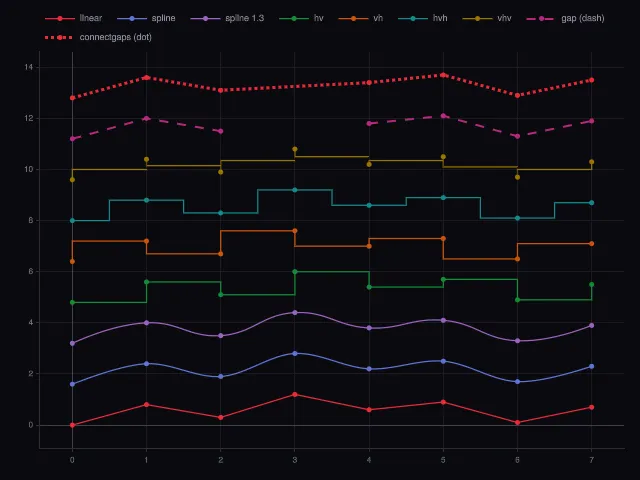640x480 pixels.
Task: Click the olive vhv marker at x=6
Action: point(517,177)
